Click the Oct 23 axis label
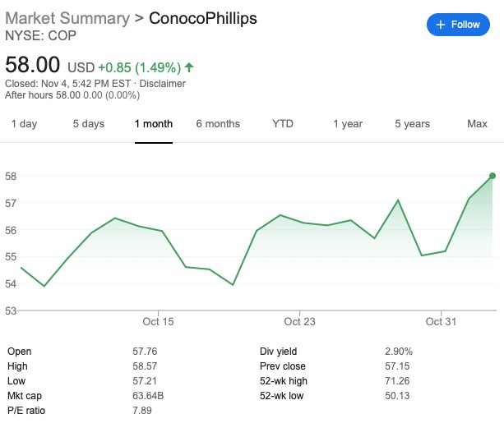504x437 pixels. pyautogui.click(x=299, y=321)
